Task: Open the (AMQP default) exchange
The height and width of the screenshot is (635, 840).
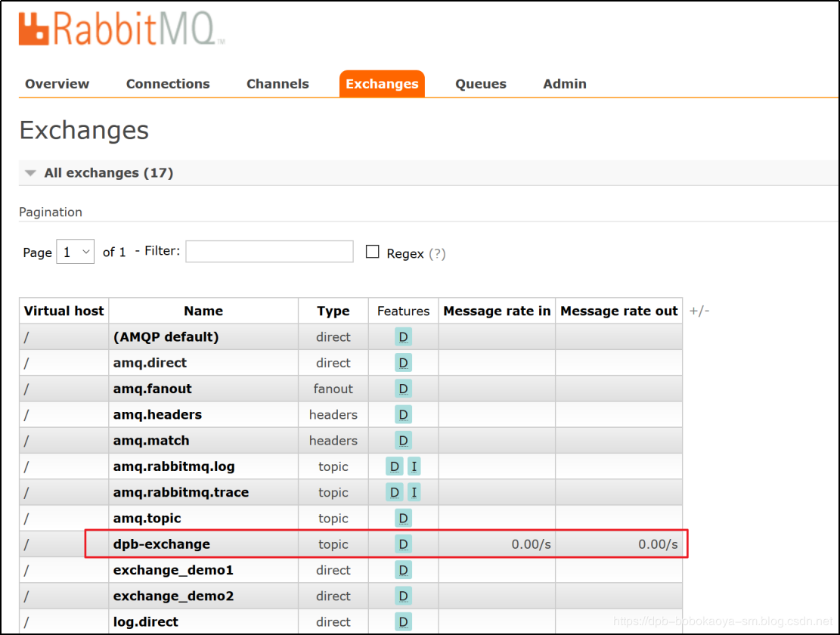Action: [166, 336]
